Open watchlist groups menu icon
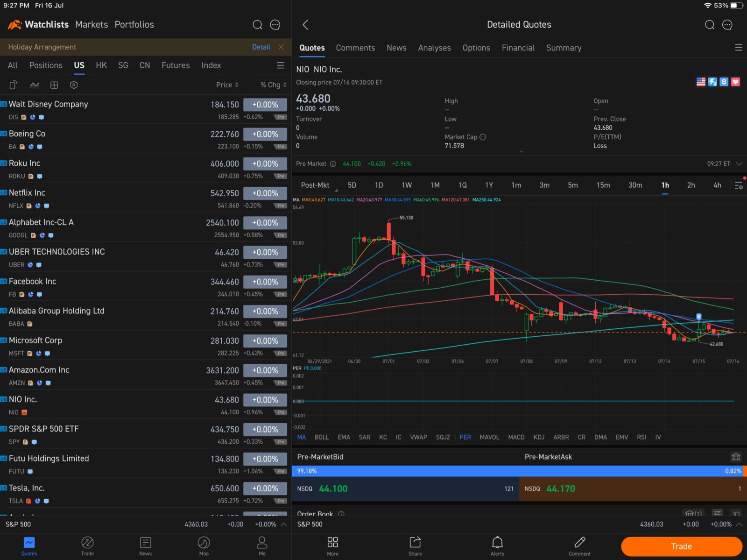This screenshot has height=560, width=747. [280, 65]
